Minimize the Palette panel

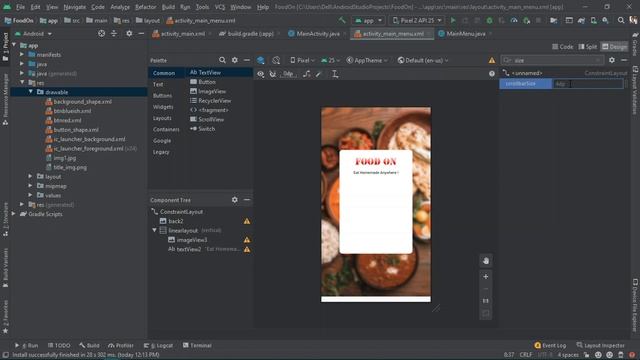247,60
